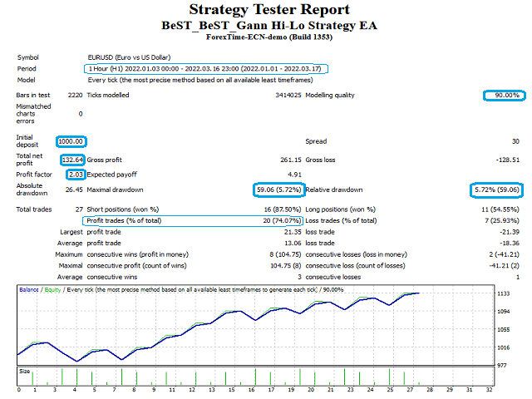Viewport: 532px width, 399px height.
Task: Click the 1133 value on chart axis
Action: click(x=503, y=293)
